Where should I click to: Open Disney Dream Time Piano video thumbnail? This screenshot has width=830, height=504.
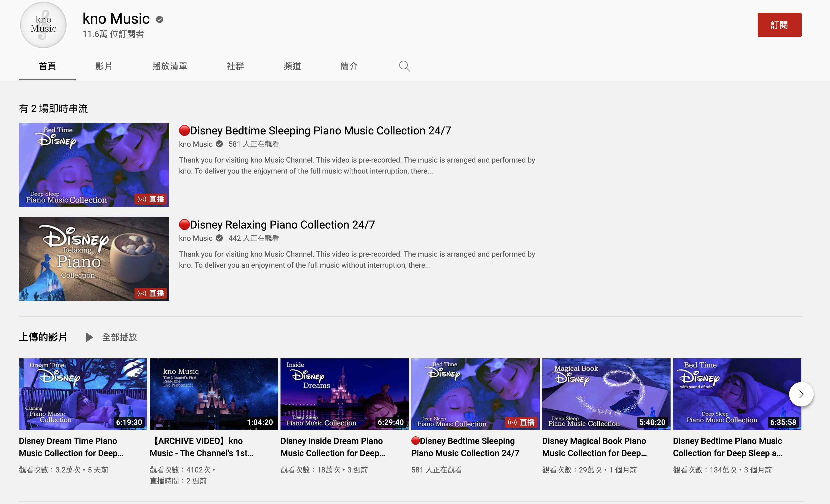coord(83,394)
